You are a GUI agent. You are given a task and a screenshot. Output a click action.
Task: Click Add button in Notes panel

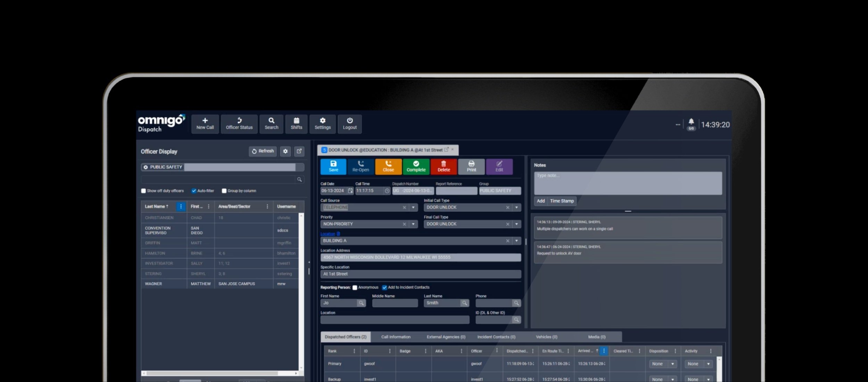(540, 200)
